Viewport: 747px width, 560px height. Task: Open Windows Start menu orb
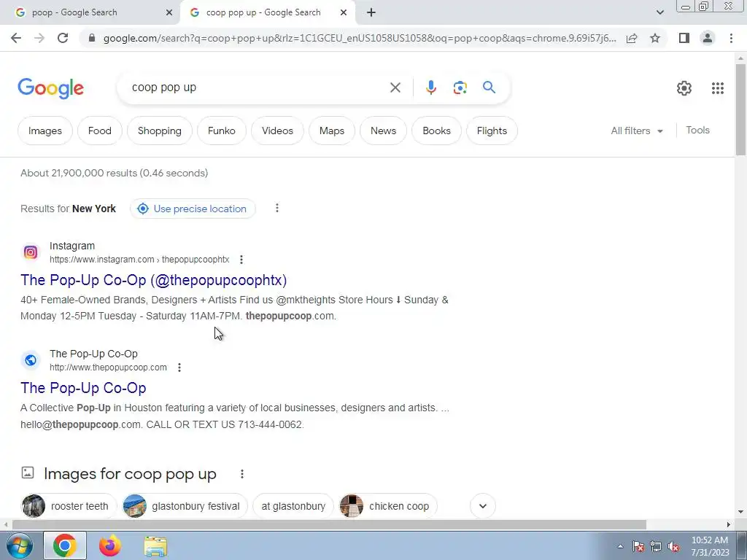tap(19, 545)
